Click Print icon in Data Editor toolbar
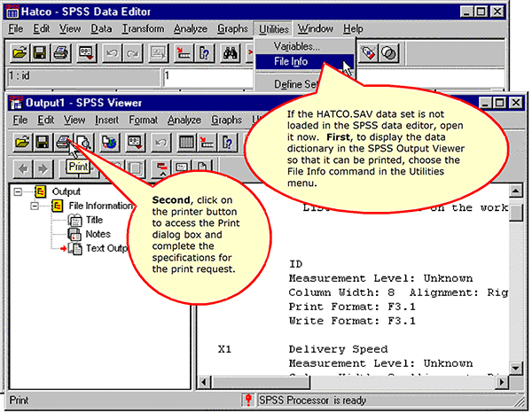The width and height of the screenshot is (532, 413). pos(60,53)
